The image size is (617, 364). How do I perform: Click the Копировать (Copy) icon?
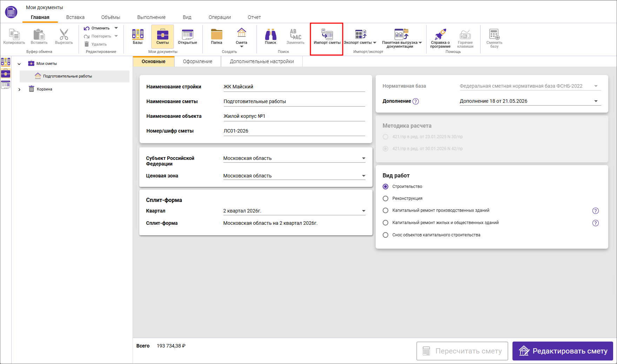point(14,35)
